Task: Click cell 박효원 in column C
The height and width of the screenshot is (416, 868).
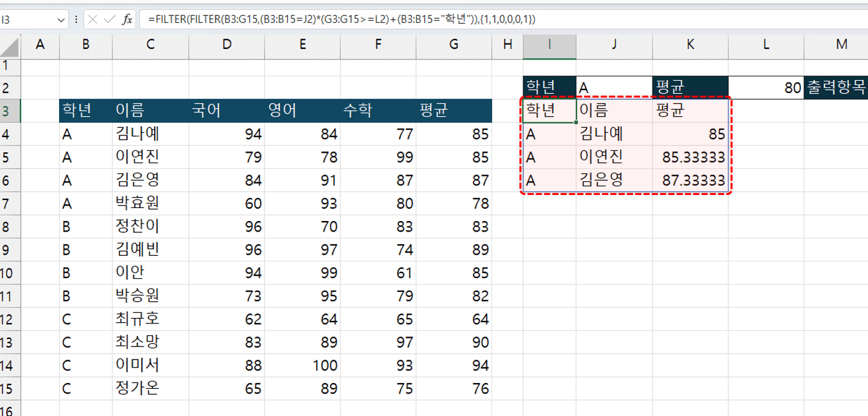Action: coord(150,204)
